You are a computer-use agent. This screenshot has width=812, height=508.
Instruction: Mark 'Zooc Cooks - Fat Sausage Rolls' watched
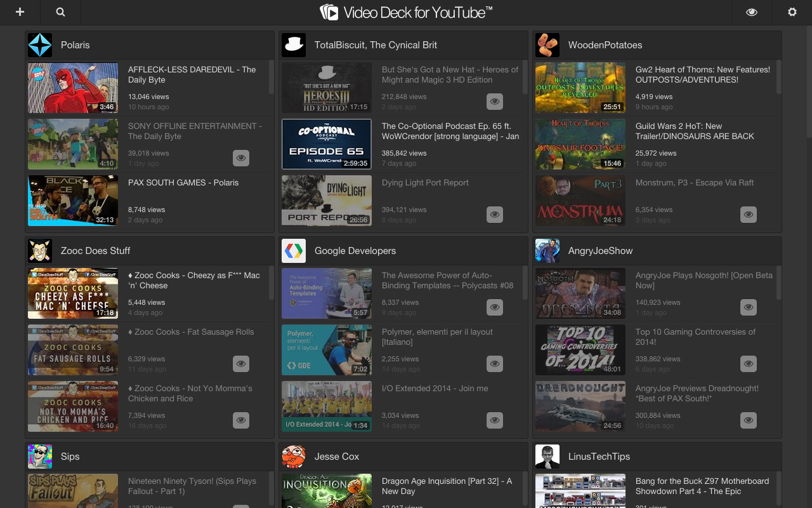point(241,364)
